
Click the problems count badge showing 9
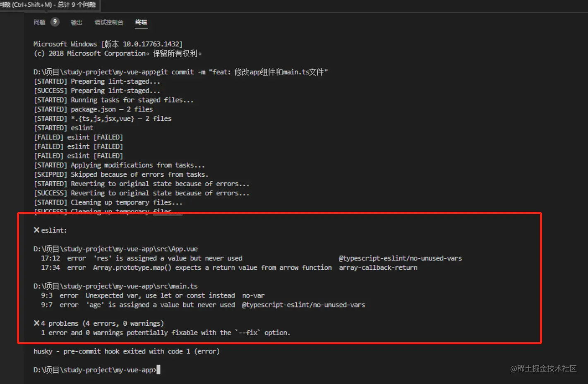[55, 22]
